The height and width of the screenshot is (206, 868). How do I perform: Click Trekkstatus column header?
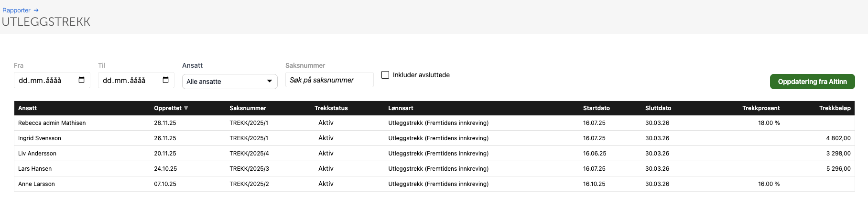point(331,108)
